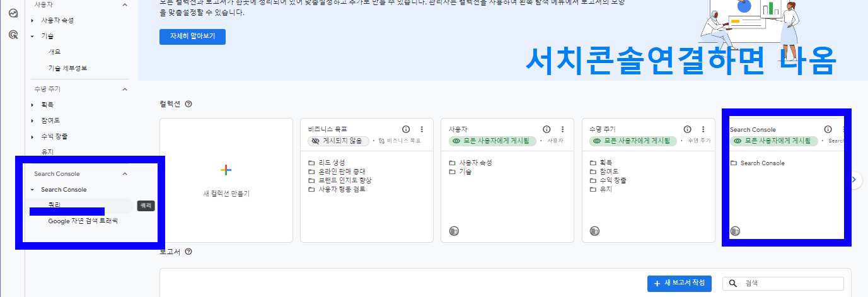Toggle published chip on 수명 주기 card
The image size is (868, 297).
(x=633, y=141)
